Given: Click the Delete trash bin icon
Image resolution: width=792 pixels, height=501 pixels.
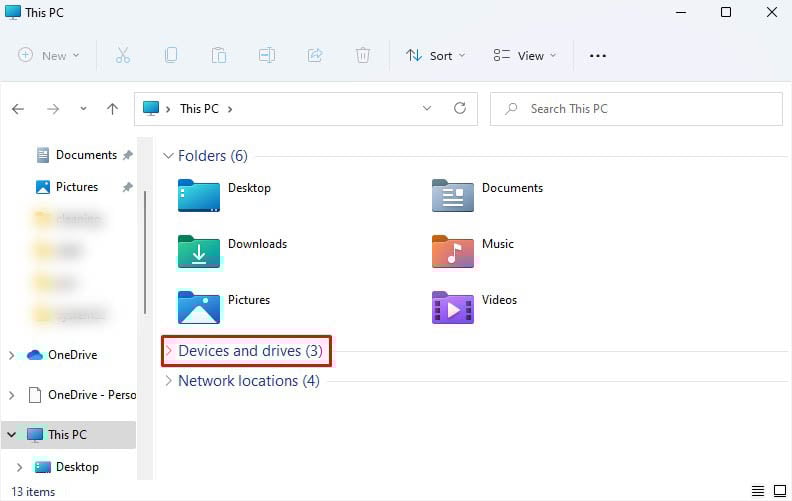Looking at the screenshot, I should click(363, 55).
